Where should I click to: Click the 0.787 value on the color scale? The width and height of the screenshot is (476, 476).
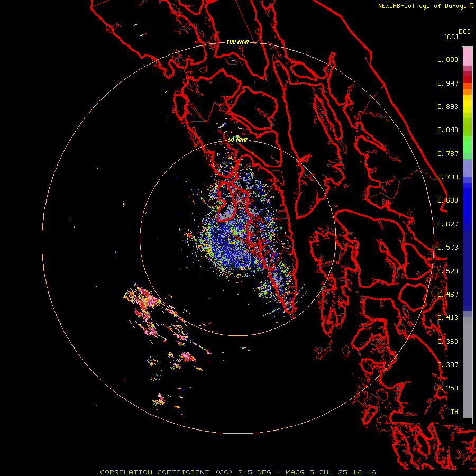[x=448, y=153]
